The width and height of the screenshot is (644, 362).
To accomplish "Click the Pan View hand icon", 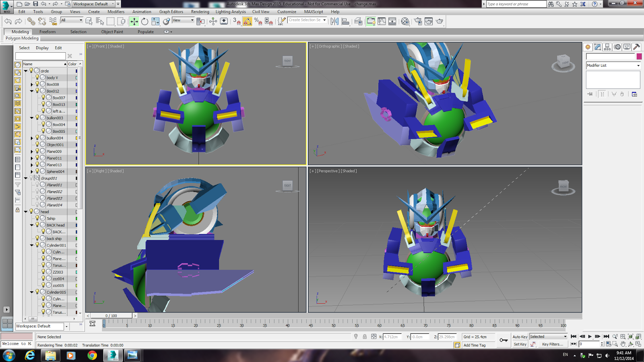I will pos(623,344).
